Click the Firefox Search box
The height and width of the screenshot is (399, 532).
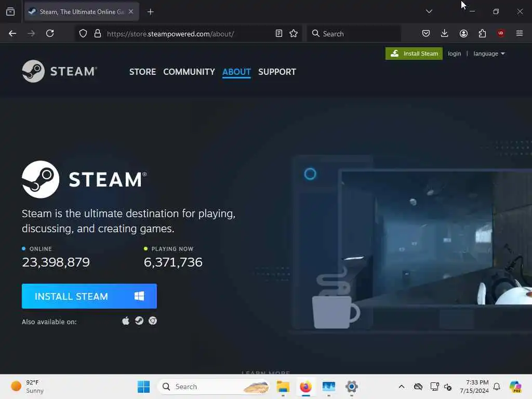[x=354, y=34]
